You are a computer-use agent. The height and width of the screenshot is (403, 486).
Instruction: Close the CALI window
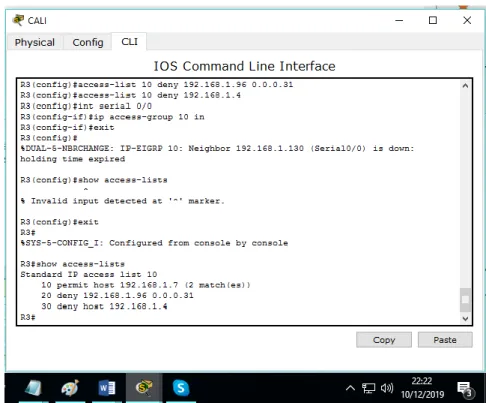click(x=467, y=20)
